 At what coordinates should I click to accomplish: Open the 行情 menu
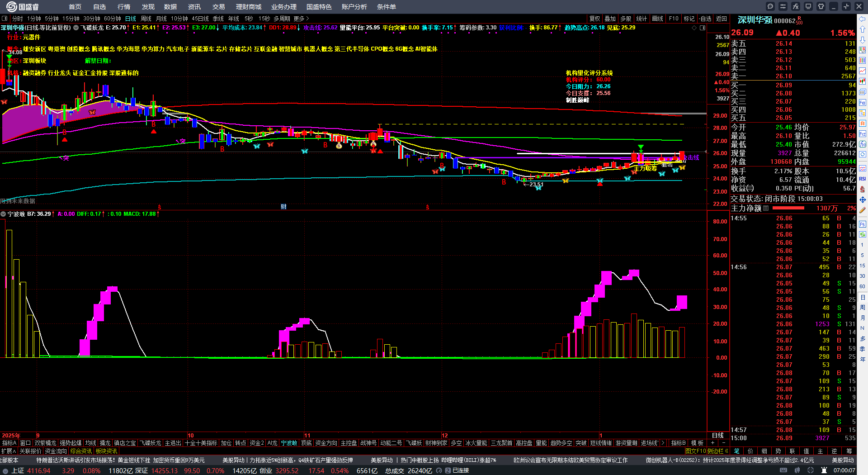click(124, 7)
